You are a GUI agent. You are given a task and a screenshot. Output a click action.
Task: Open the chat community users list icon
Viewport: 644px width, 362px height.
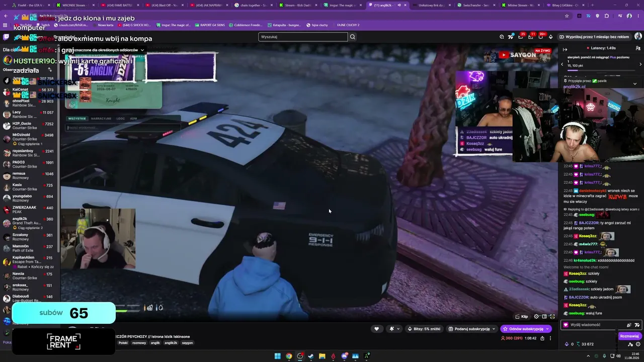[638, 49]
